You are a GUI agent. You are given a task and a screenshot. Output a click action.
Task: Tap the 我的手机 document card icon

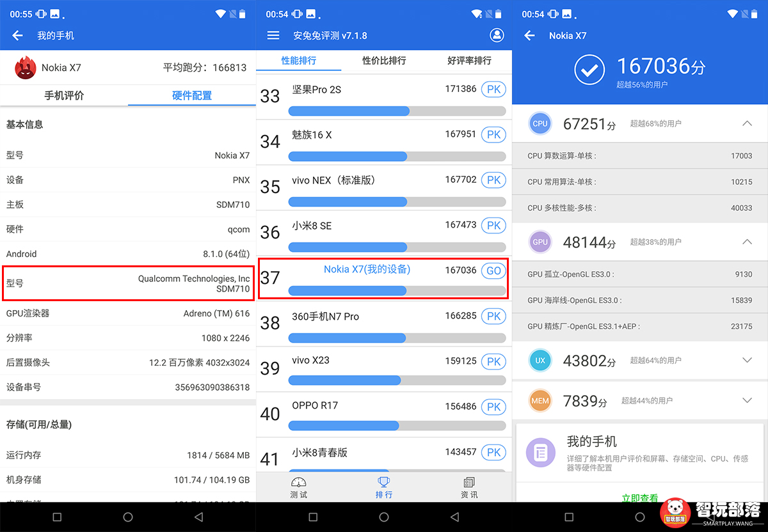(541, 453)
